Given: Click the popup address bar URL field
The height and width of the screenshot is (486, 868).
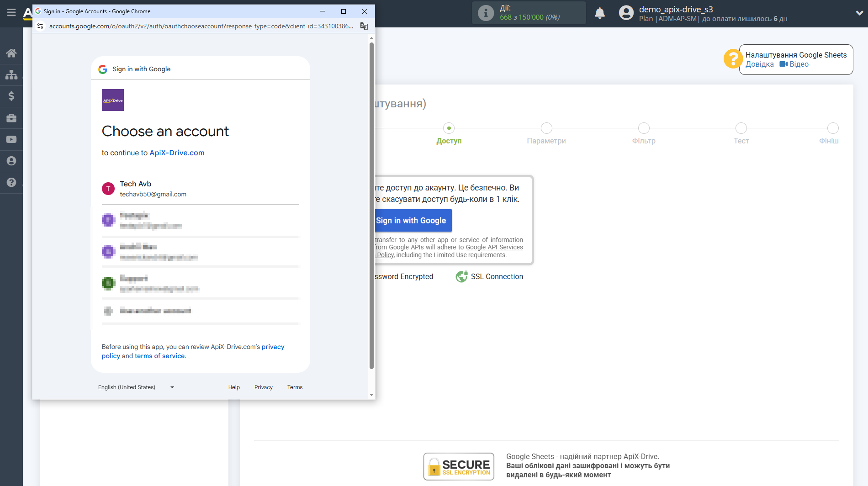Looking at the screenshot, I should tap(201, 26).
